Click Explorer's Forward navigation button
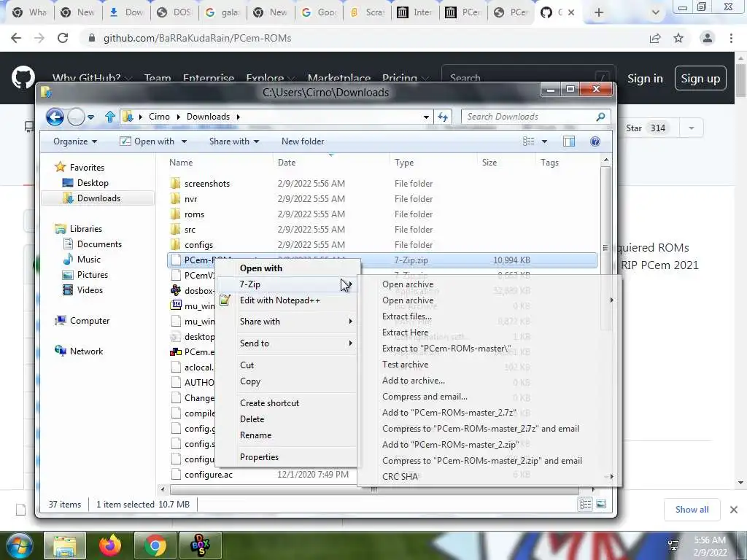 [x=76, y=117]
